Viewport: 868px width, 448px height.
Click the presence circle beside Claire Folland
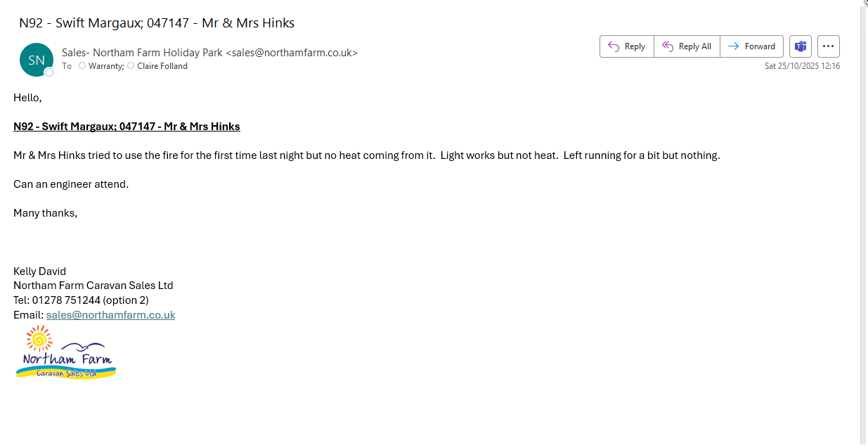pos(131,66)
